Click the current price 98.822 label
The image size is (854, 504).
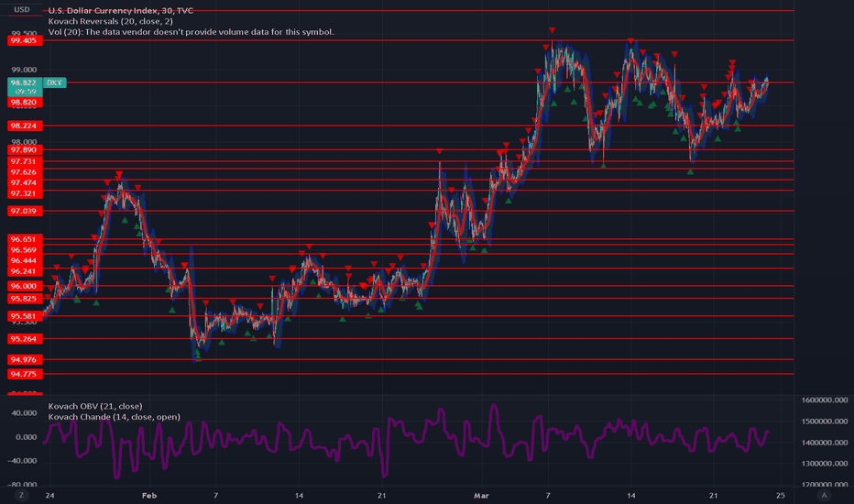tap(25, 82)
